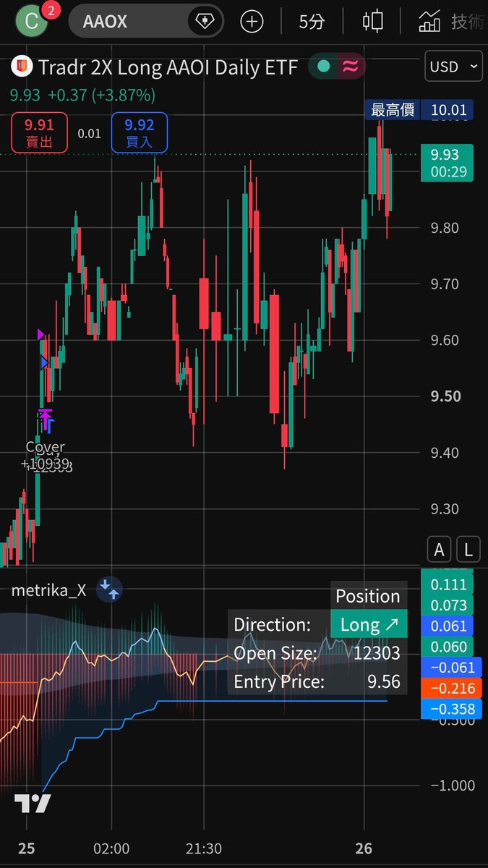Toggle the L log scale button
Image resolution: width=488 pixels, height=868 pixels.
(x=468, y=550)
